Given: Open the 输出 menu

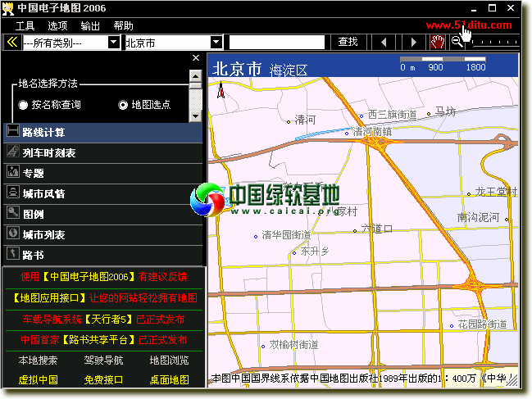Looking at the screenshot, I should pos(90,26).
